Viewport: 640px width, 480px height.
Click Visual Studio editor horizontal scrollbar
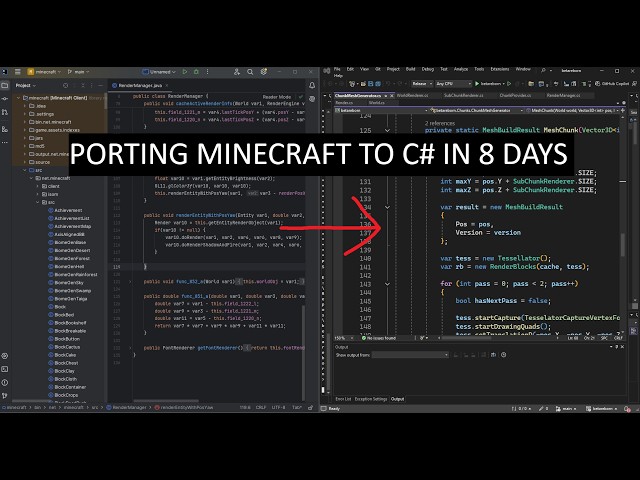(x=467, y=338)
